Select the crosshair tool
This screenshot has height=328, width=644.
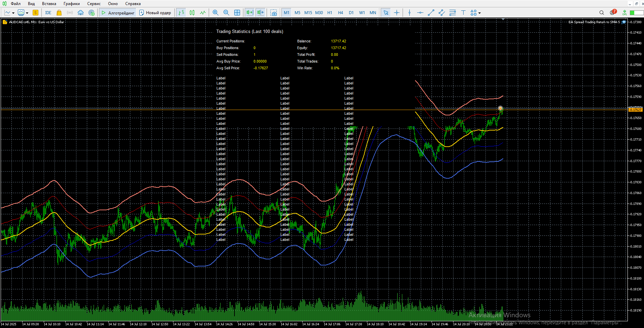pos(397,13)
